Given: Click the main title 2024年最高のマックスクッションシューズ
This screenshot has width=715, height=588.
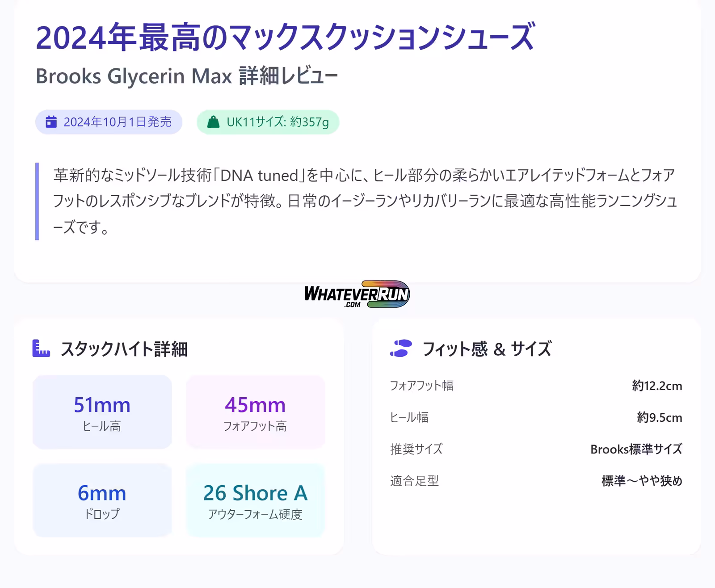Looking at the screenshot, I should coord(285,38).
